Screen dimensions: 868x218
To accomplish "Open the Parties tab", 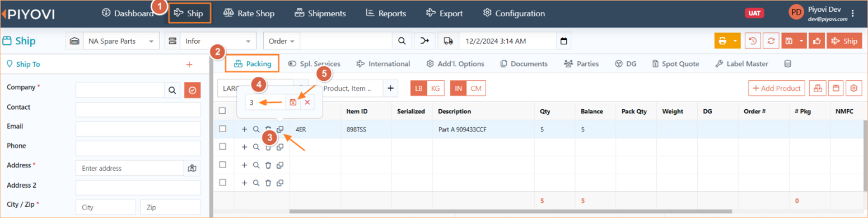I will (581, 64).
